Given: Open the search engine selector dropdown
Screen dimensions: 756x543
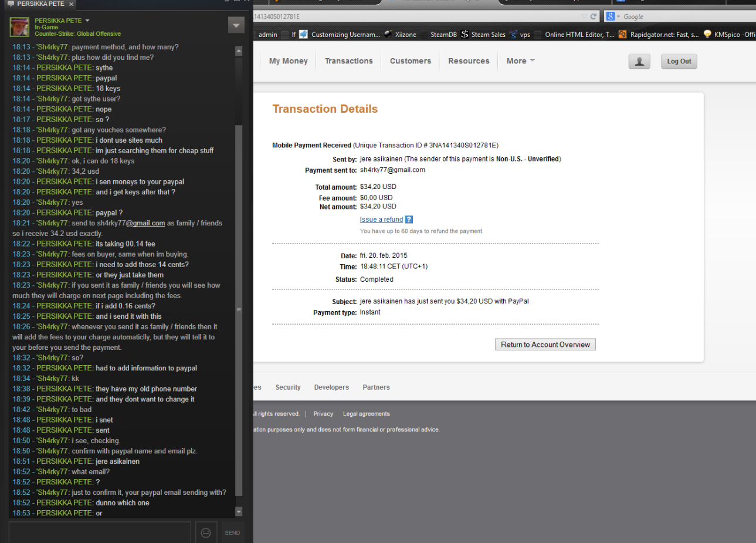Looking at the screenshot, I should 618,16.
